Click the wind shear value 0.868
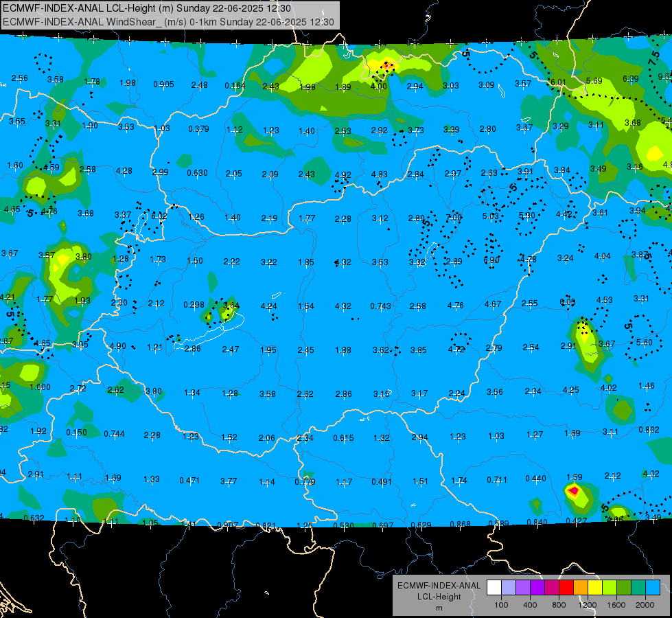 coord(461,524)
